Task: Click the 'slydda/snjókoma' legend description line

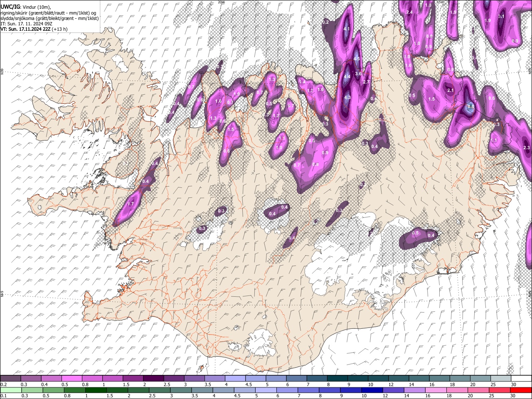Action: 49,18
